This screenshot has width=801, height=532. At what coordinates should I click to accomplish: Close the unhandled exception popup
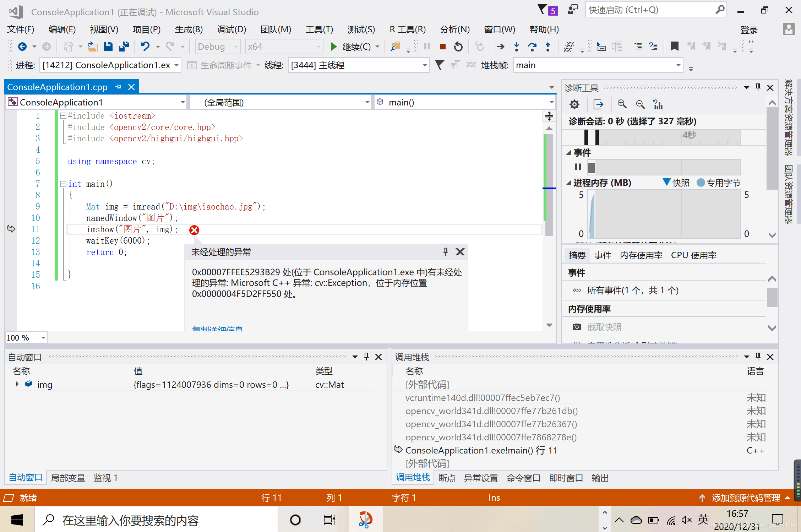click(x=460, y=252)
